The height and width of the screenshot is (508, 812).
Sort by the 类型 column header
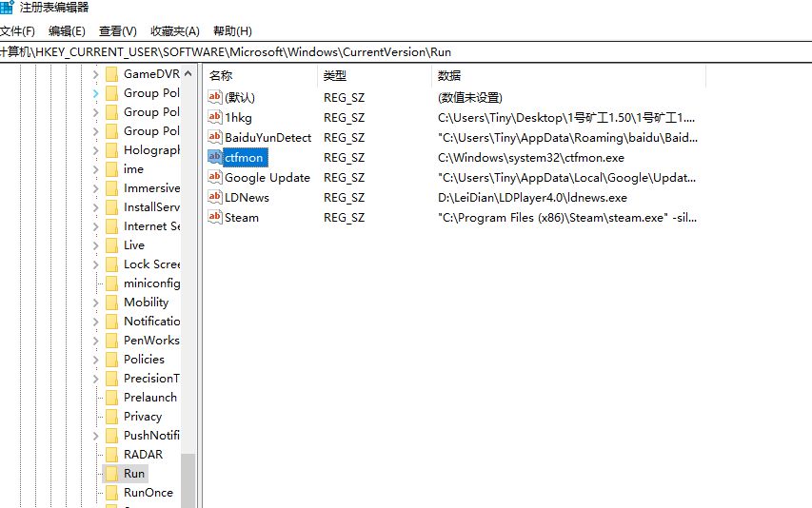click(x=374, y=75)
